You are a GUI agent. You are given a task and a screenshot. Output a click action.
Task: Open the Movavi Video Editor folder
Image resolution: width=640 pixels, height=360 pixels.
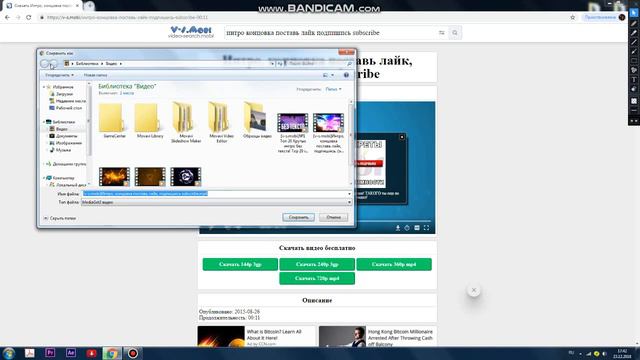point(221,122)
